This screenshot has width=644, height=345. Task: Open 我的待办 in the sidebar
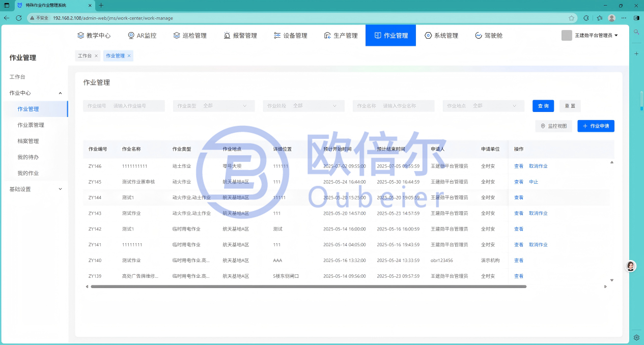(x=28, y=157)
